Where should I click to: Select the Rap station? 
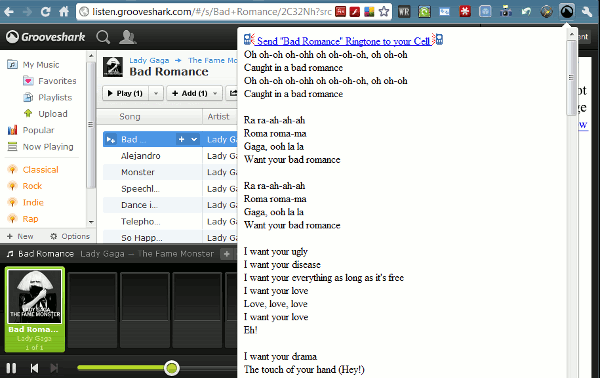point(23,219)
